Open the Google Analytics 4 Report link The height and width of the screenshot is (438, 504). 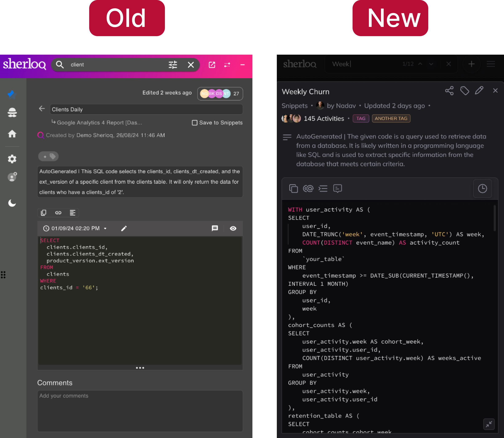pos(99,123)
